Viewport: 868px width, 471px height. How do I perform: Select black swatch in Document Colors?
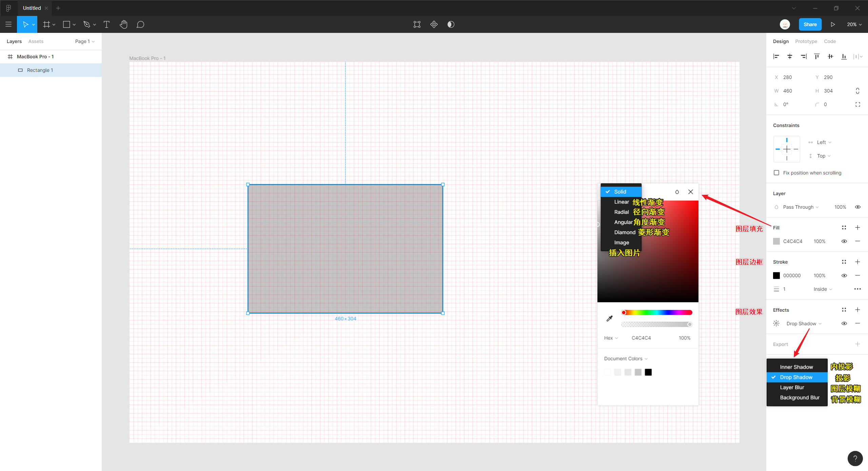pyautogui.click(x=648, y=372)
